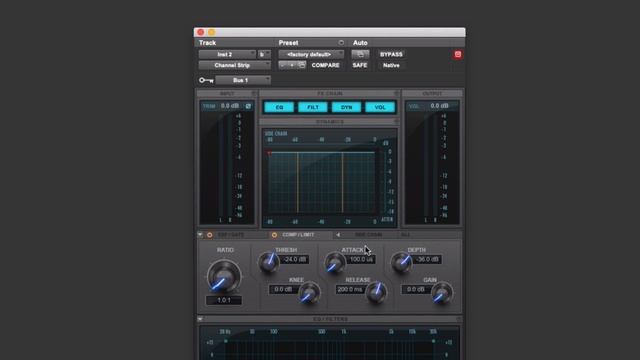Click the threshold value field -24.0 dB
Screen dimensions: 640x360
point(295,260)
